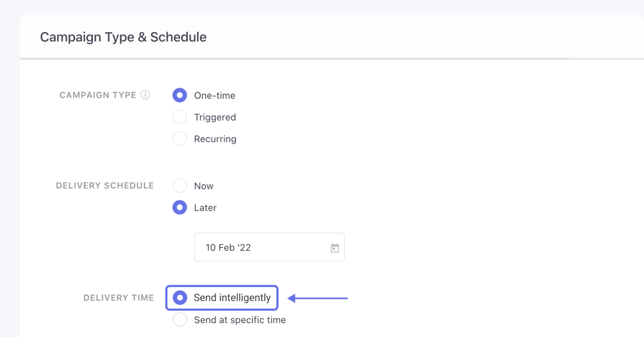Click the Campaign Type info icon

point(145,95)
